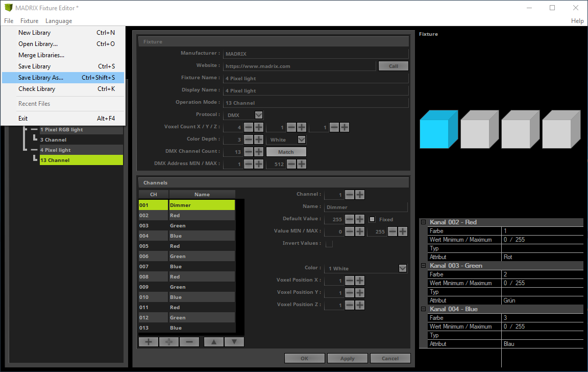Remove the selected channel from the list
This screenshot has width=588, height=372.
click(x=189, y=342)
